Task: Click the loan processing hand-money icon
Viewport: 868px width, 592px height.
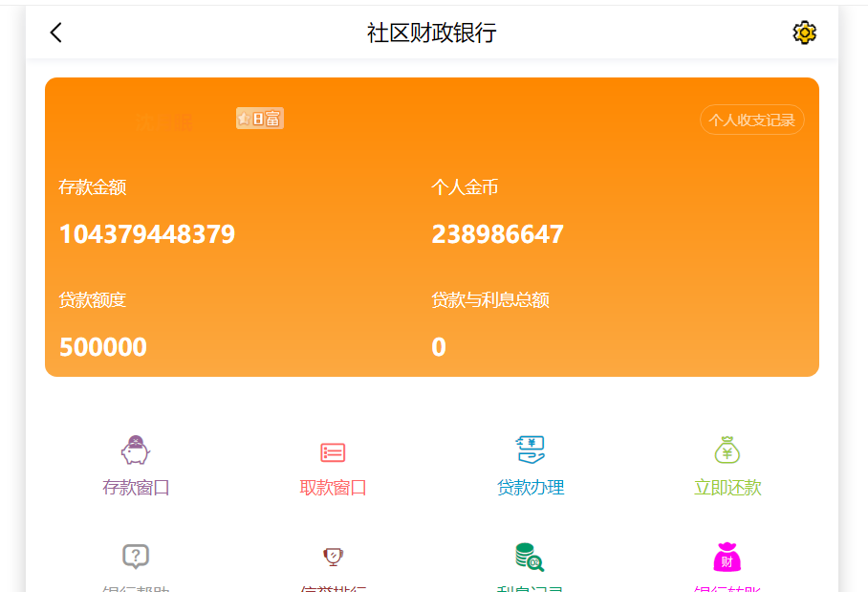Action: pos(530,449)
